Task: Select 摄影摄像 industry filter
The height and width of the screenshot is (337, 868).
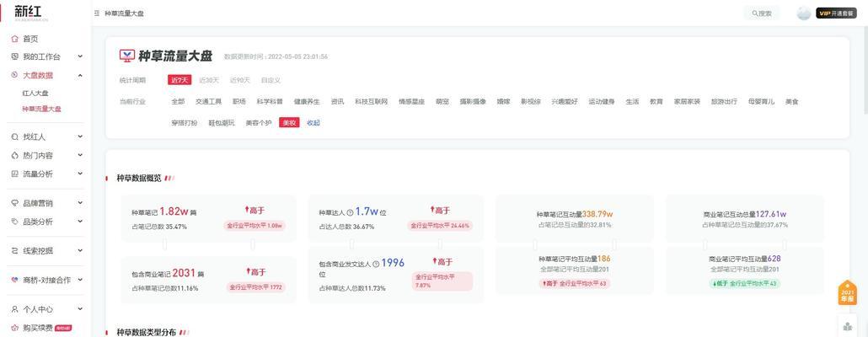Action: (473, 102)
